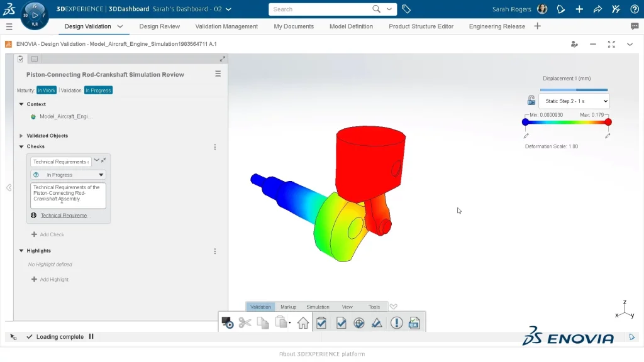Open the notifications bell icon

pos(561,9)
